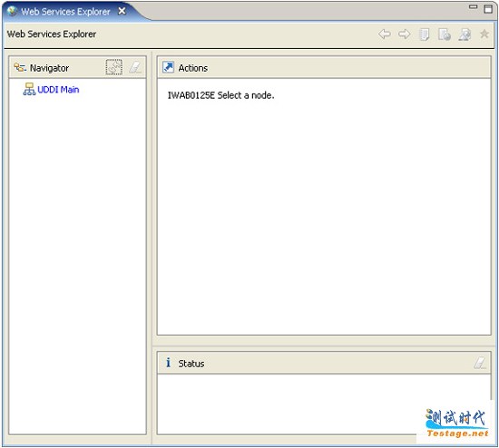The height and width of the screenshot is (448, 499).
Task: Switch to the Web Services Explorer tab
Action: [65, 12]
